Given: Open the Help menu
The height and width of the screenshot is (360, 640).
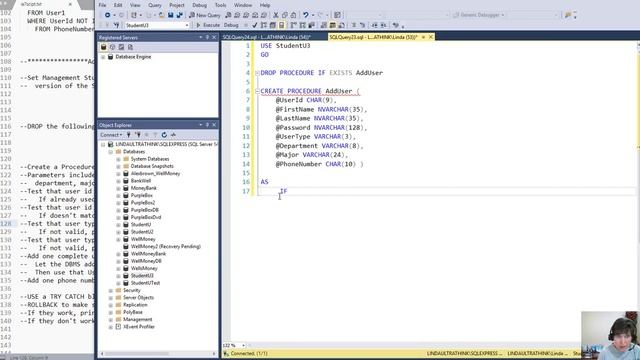Looking at the screenshot, I should coord(265,5).
